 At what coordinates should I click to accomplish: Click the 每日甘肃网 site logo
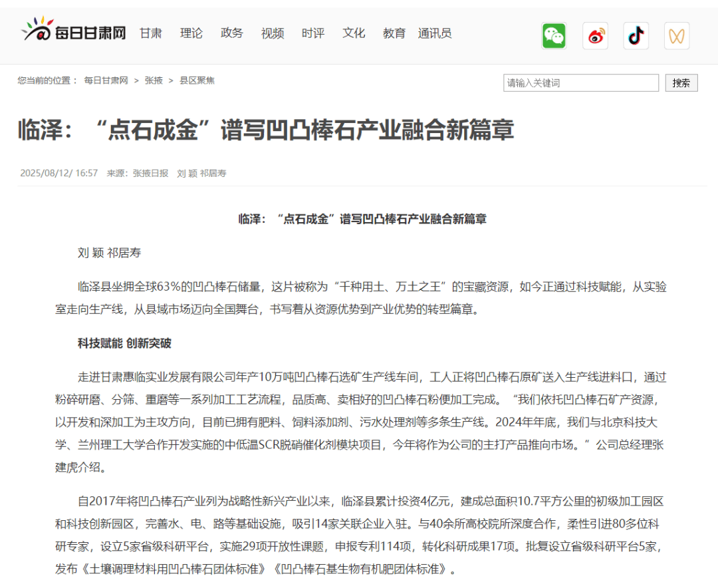tap(74, 29)
